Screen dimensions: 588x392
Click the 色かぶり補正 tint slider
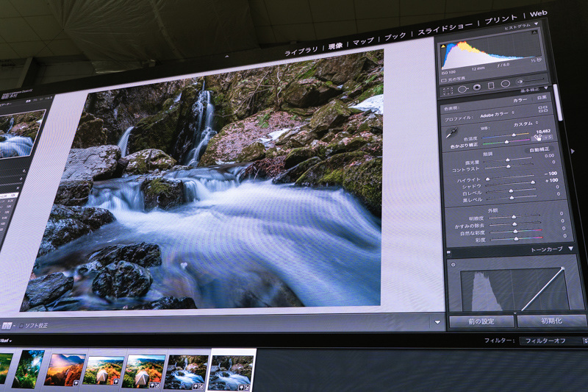tap(506, 142)
